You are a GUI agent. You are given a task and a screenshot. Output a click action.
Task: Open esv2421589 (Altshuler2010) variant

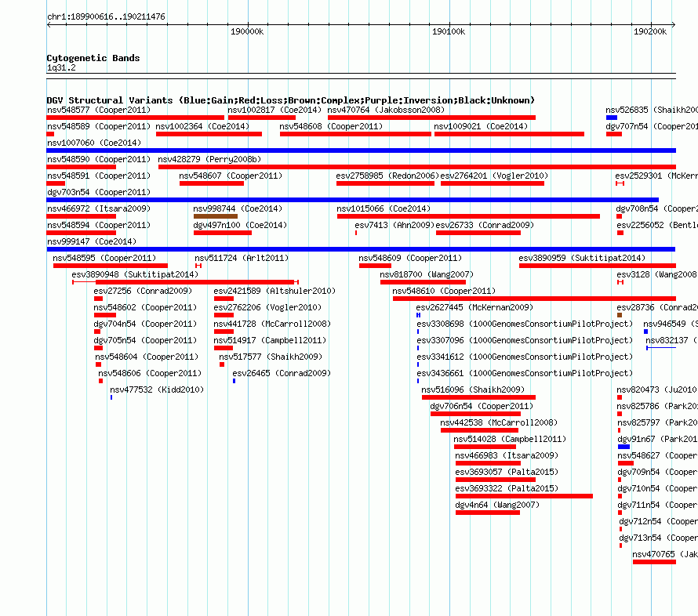coord(274,291)
